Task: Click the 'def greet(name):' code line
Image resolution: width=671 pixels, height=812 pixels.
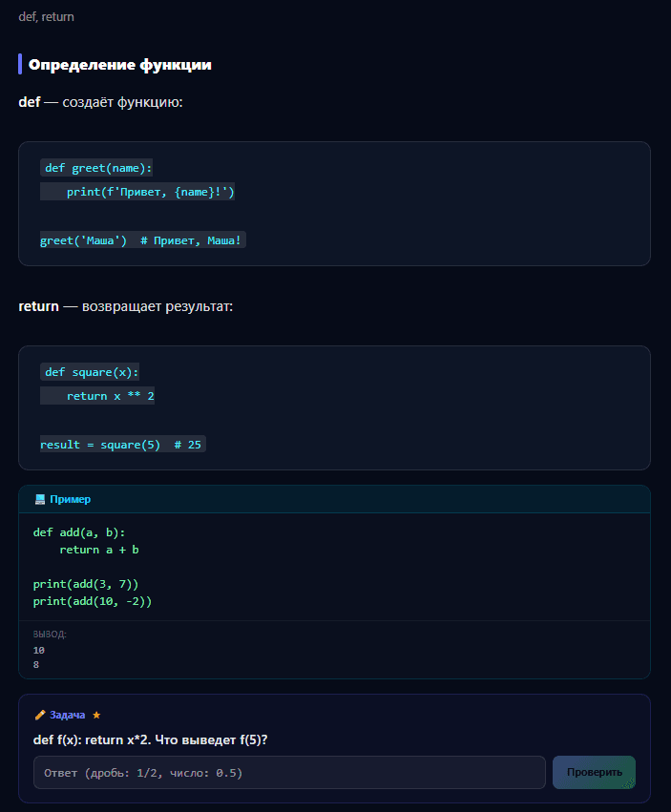Action: click(97, 168)
